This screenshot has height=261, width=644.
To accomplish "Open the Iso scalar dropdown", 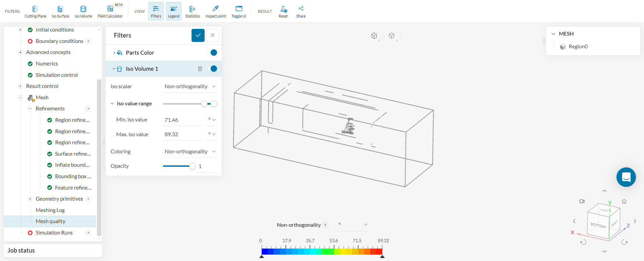I will tap(190, 87).
